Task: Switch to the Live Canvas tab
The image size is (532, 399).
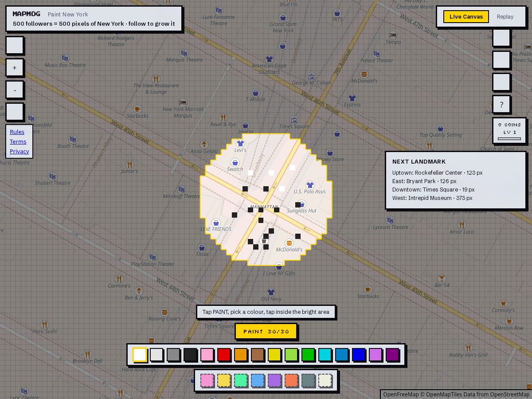Action: pos(466,16)
